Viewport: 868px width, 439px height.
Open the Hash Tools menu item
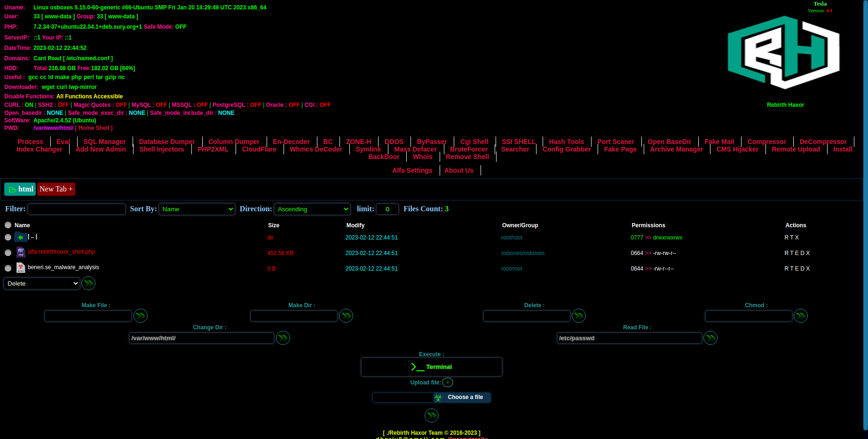(x=567, y=142)
